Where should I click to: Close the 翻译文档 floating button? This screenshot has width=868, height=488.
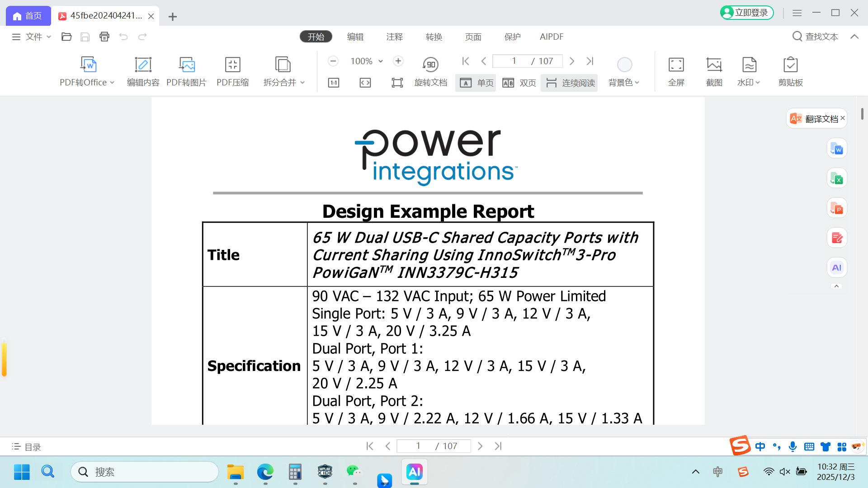[843, 118]
